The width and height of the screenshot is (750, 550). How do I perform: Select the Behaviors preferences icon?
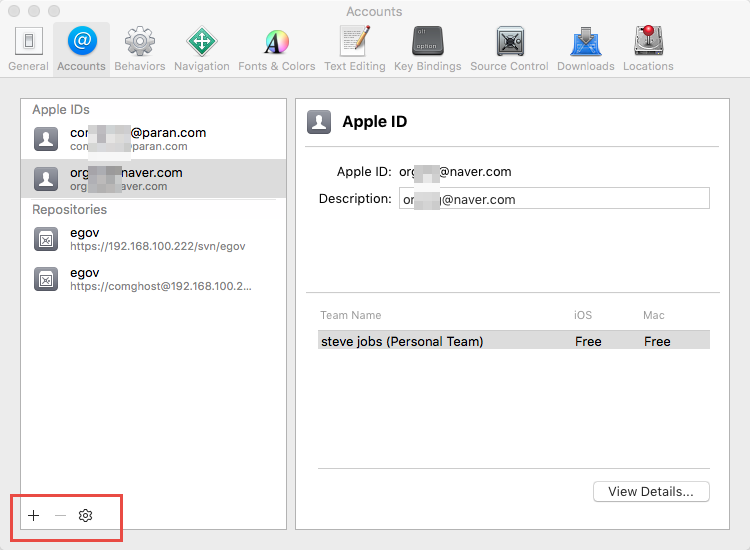pos(139,48)
